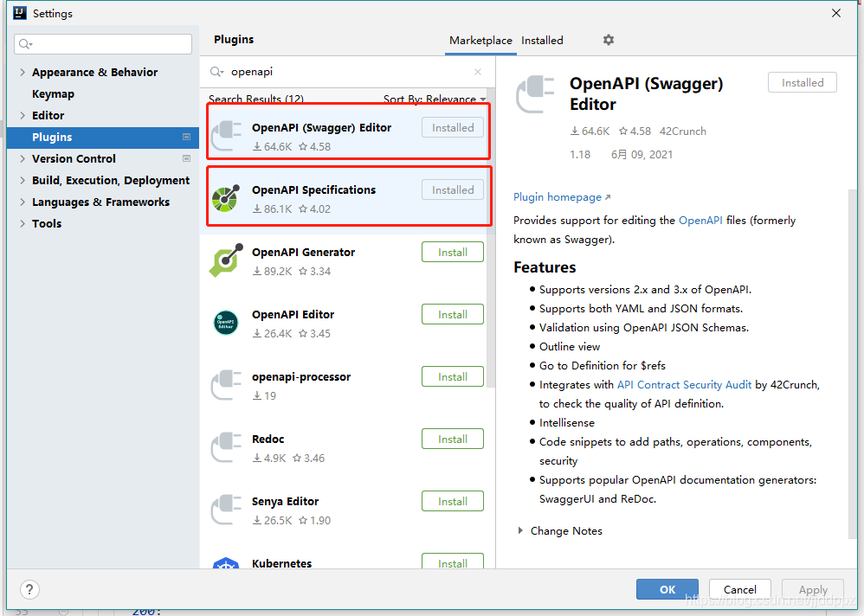864x616 pixels.
Task: Click the OpenAPI Editor round logo icon
Action: (226, 323)
